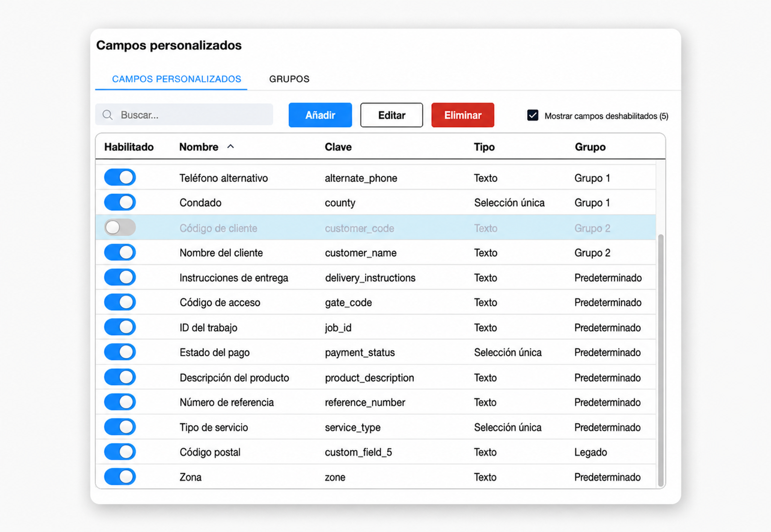Click the customer_name key cell
Viewport: 771px width, 532px height.
360,253
